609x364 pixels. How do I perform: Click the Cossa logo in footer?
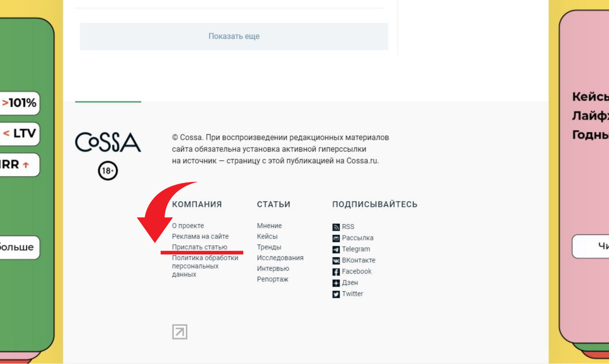pos(108,142)
